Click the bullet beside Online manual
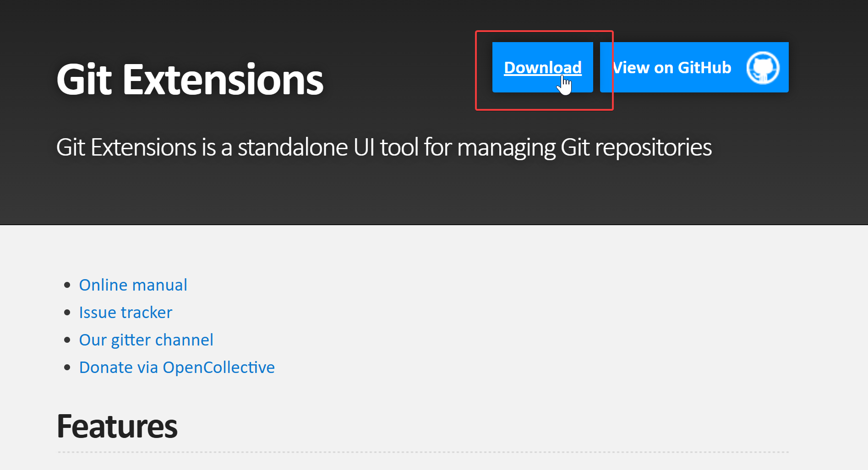The width and height of the screenshot is (868, 470). pyautogui.click(x=67, y=285)
